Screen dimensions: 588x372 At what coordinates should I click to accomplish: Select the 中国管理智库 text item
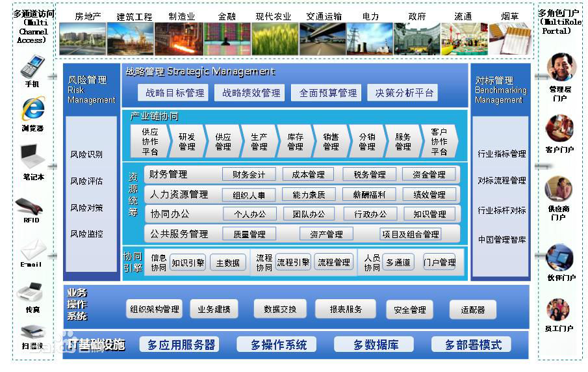502,239
